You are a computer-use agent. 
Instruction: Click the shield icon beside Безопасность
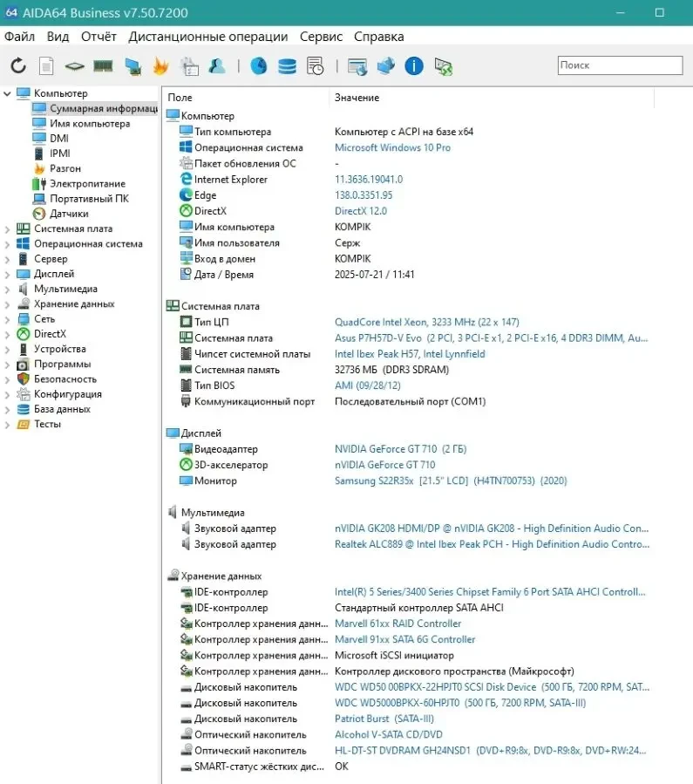point(24,378)
